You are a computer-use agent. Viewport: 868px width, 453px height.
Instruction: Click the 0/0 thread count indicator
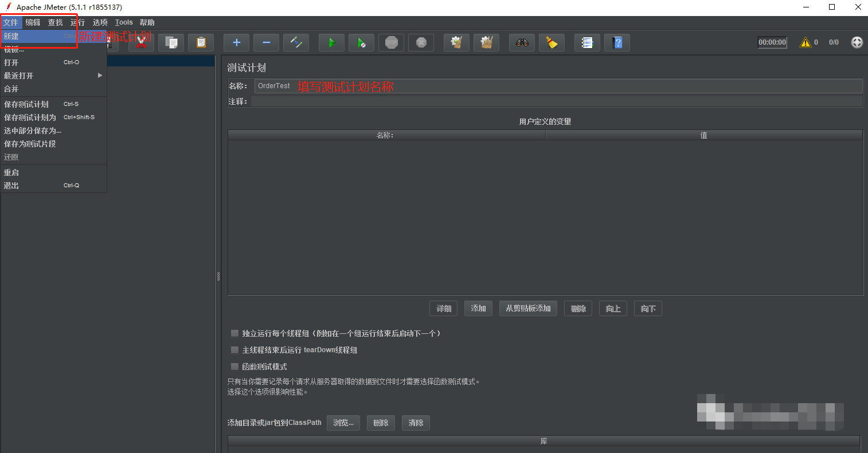tap(834, 42)
